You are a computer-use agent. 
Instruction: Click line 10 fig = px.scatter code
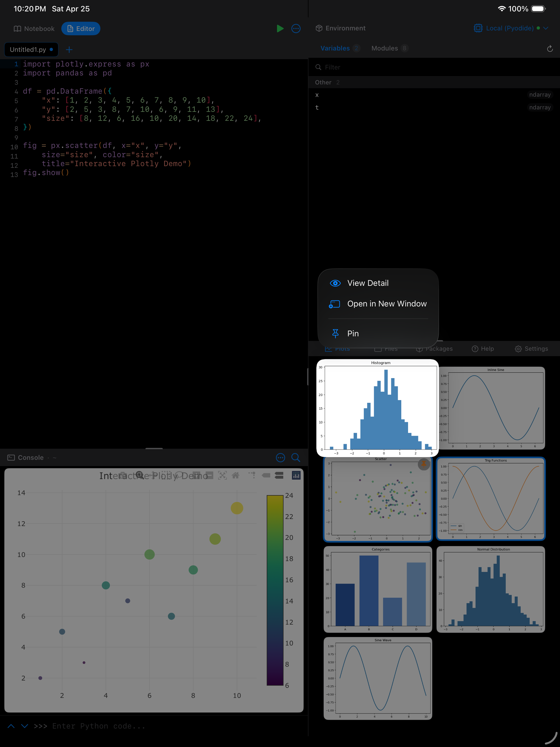[102, 145]
